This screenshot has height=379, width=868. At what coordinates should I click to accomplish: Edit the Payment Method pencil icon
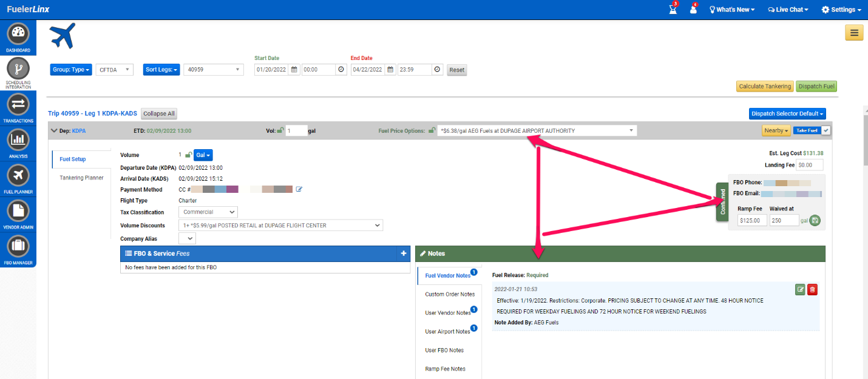click(299, 189)
